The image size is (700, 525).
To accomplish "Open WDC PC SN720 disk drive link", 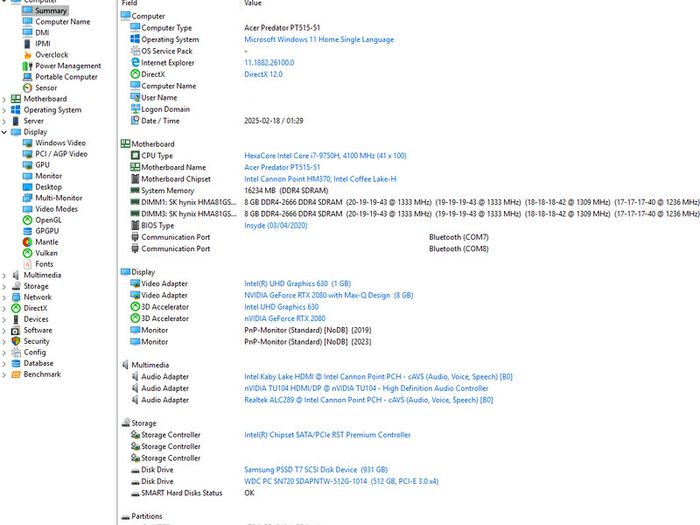I will (341, 481).
